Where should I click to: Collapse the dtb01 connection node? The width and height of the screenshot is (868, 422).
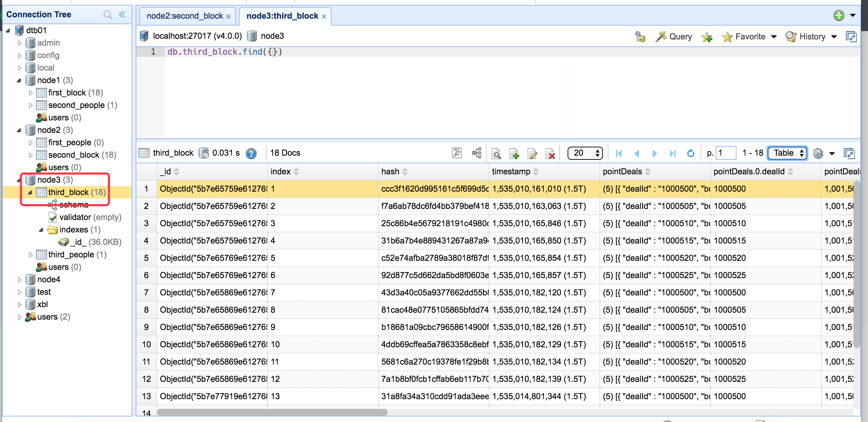tap(8, 30)
